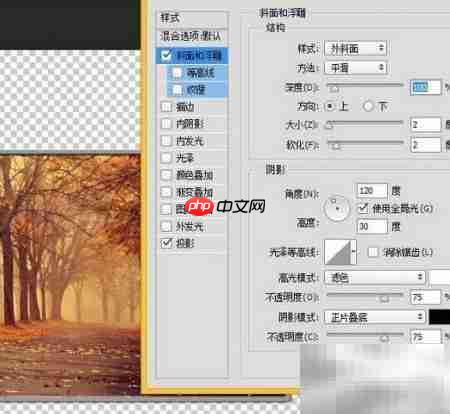Enable the 内发光 checkbox

166,141
